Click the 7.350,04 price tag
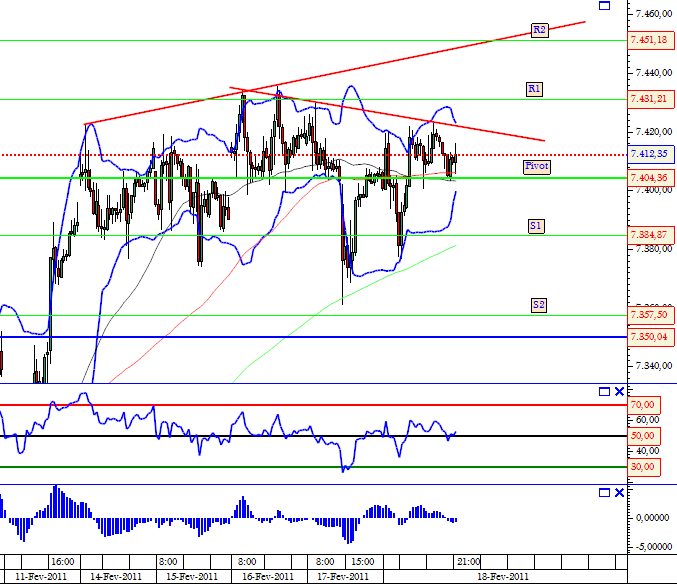677x584 pixels. point(651,337)
